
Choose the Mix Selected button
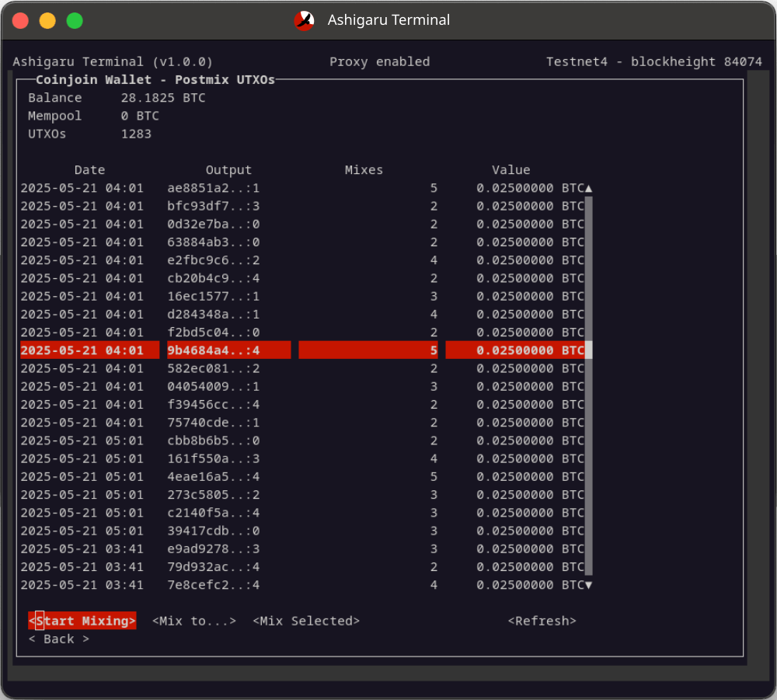(x=306, y=621)
